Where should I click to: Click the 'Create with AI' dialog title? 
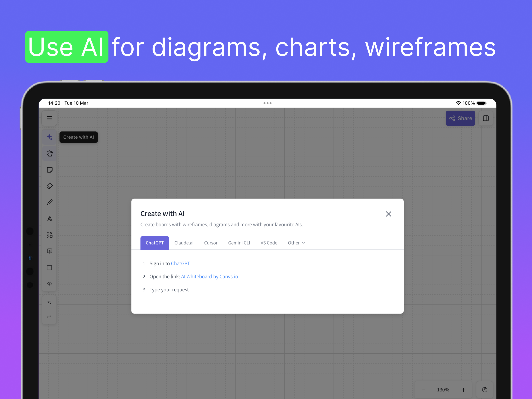pos(162,214)
